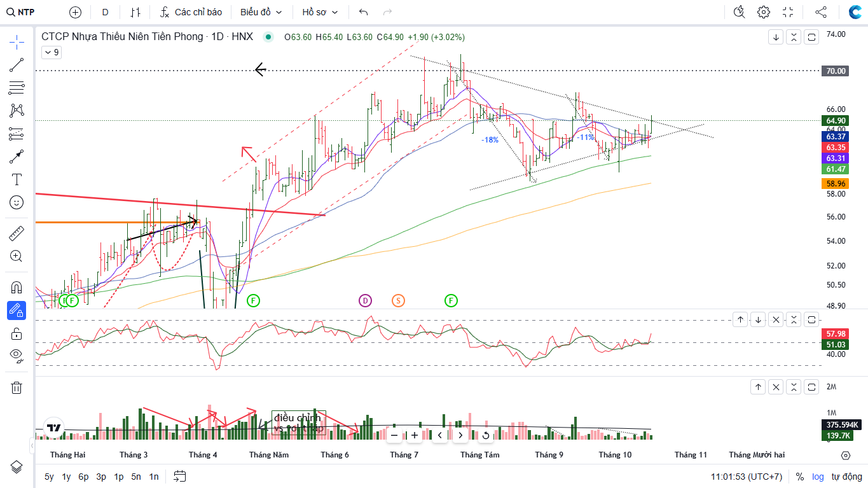This screenshot has height=488, width=868.
Task: Zoom out the chart with minus button
Action: 394,435
